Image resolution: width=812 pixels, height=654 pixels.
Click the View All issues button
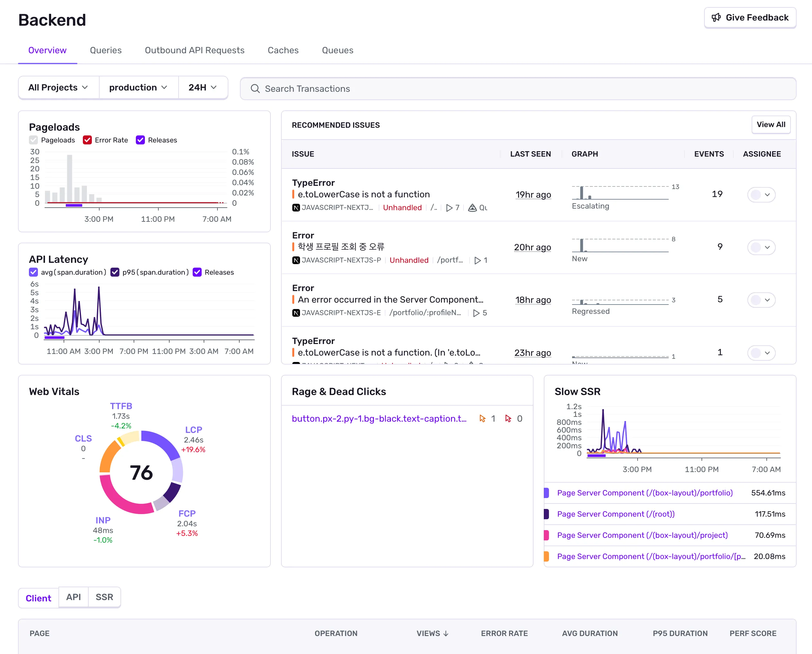pyautogui.click(x=771, y=125)
